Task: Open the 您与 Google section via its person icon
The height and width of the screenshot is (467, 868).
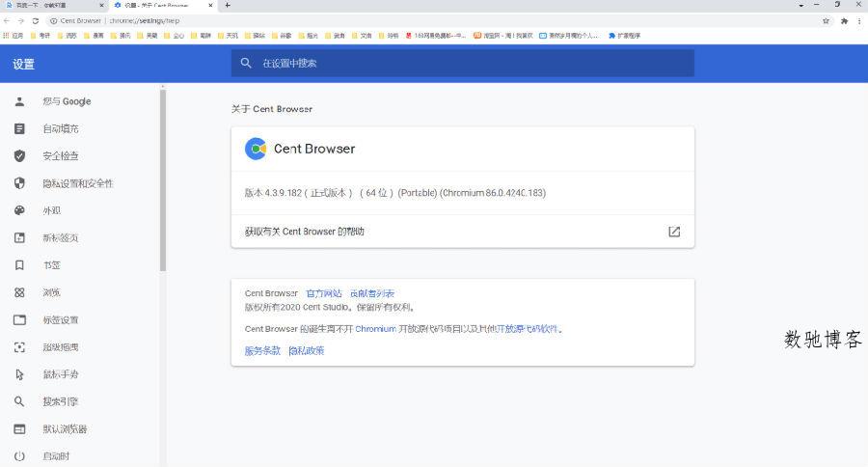Action: [x=19, y=101]
